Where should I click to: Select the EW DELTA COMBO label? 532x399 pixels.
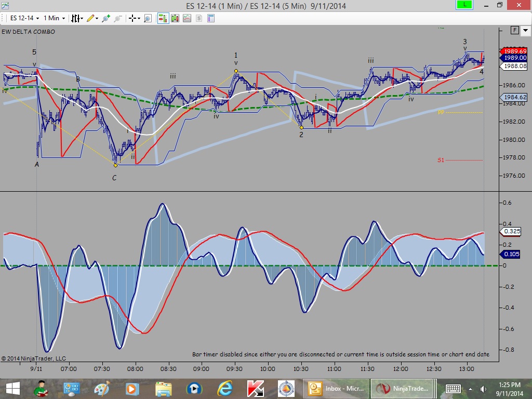(28, 32)
